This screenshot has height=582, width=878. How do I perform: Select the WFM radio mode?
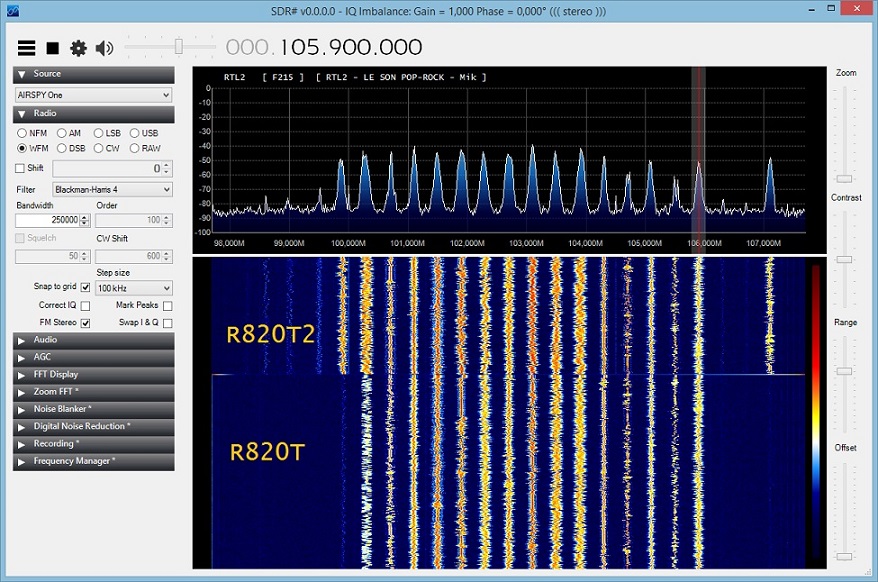(32, 148)
